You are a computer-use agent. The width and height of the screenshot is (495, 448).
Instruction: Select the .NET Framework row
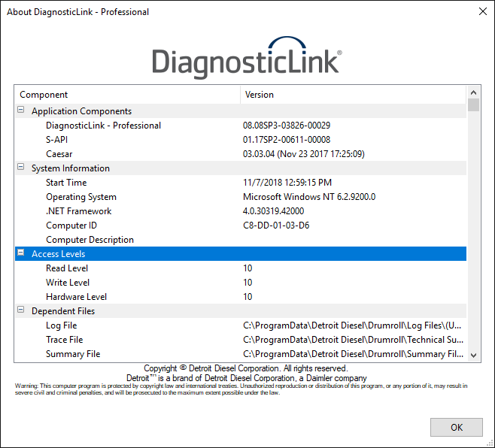[x=241, y=211]
